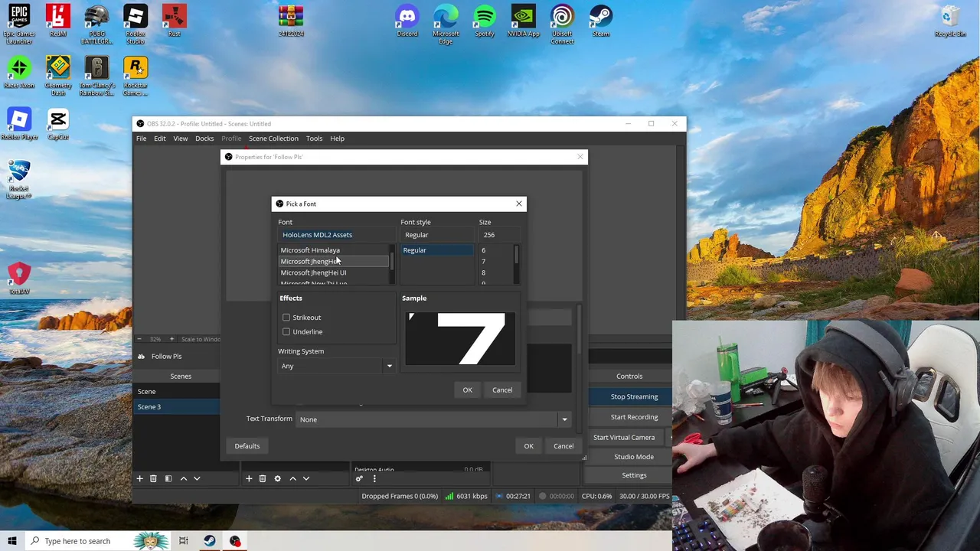Open audio mixer three-dot menu

coord(374,478)
